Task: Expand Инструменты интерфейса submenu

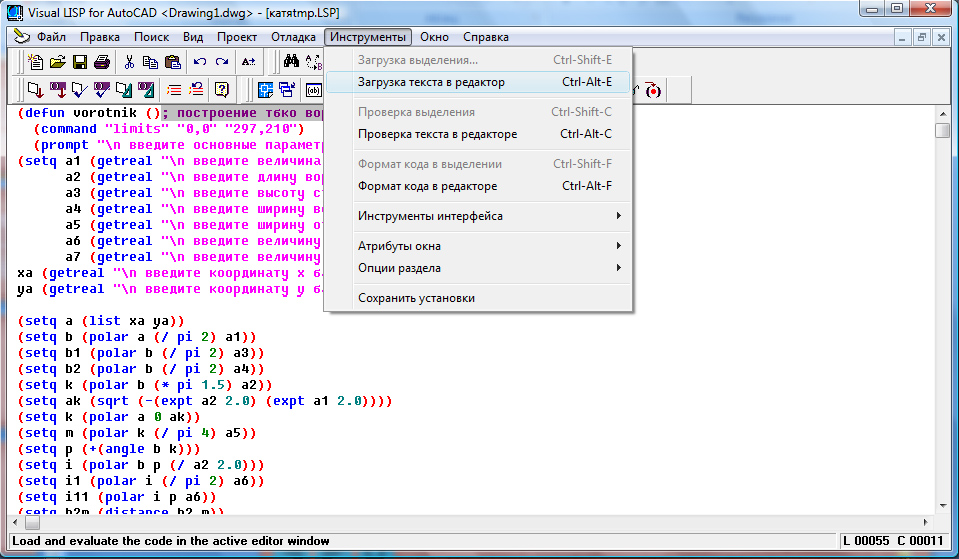Action: (x=478, y=216)
